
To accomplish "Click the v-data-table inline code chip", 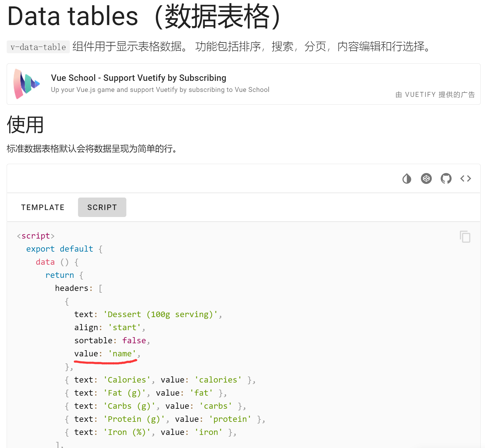I will coord(38,47).
